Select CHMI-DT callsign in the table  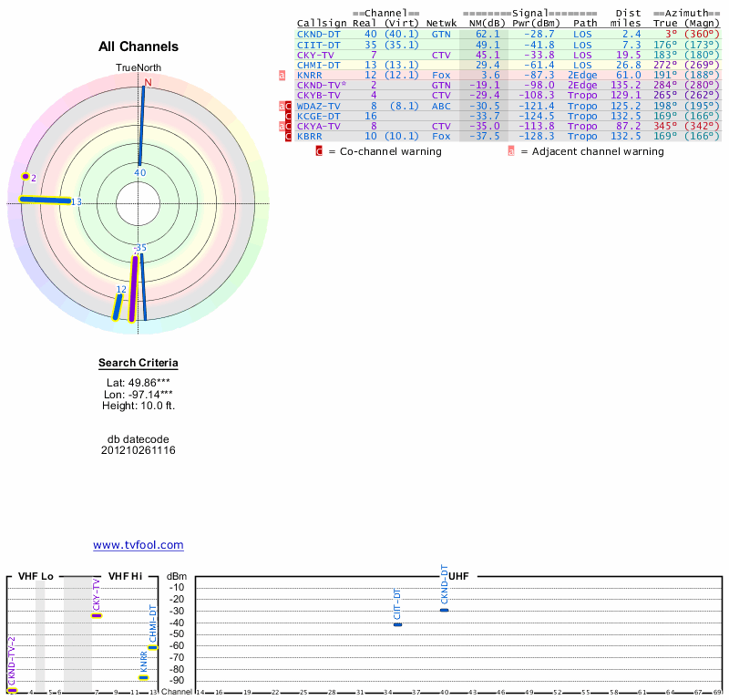pos(318,65)
